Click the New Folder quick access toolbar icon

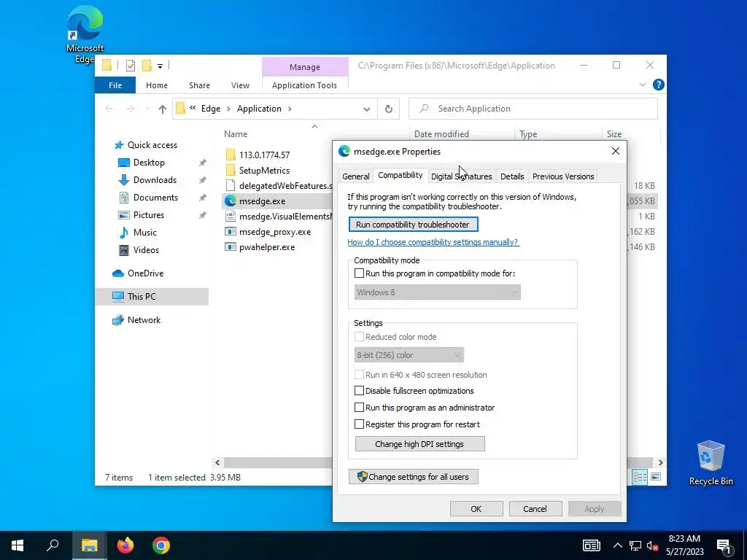tap(147, 65)
